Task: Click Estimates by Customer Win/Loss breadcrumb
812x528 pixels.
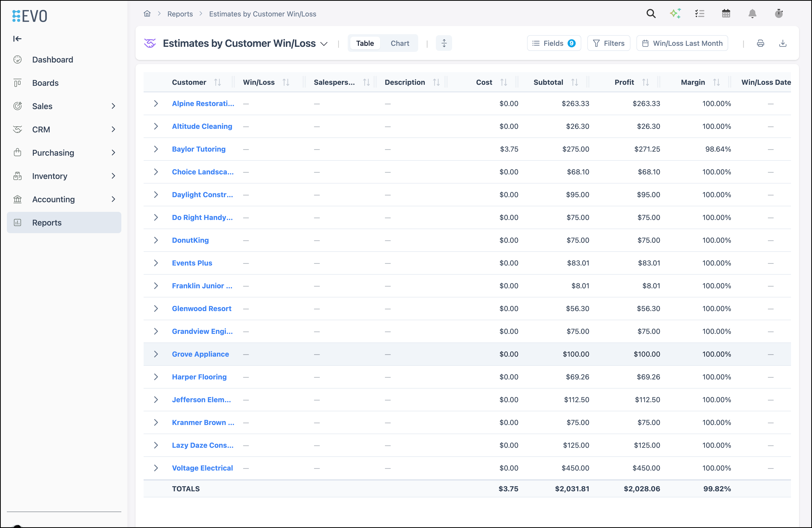Action: [x=262, y=14]
